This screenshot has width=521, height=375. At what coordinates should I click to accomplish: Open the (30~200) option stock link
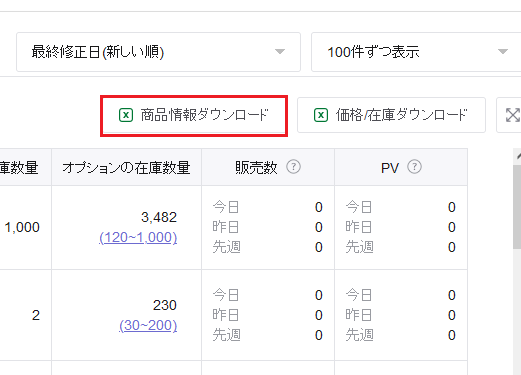pos(148,325)
